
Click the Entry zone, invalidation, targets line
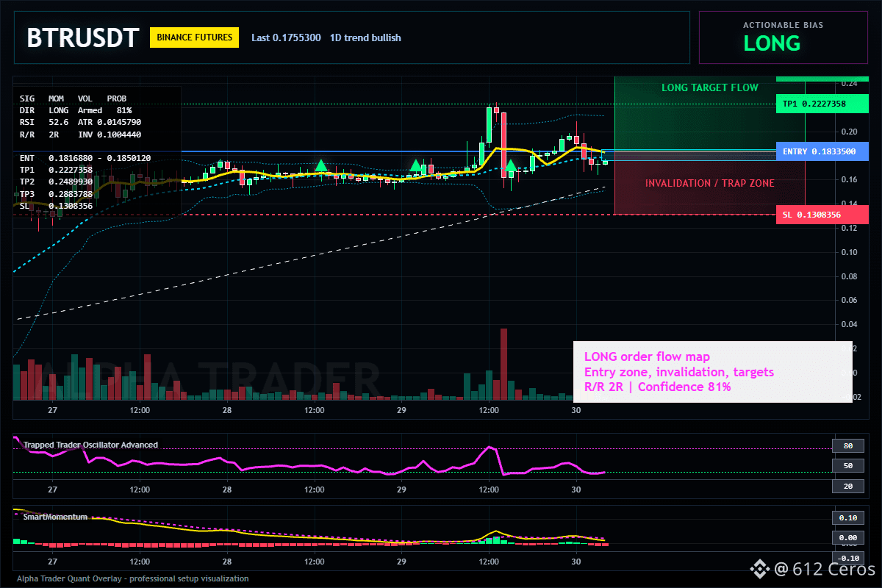point(679,372)
